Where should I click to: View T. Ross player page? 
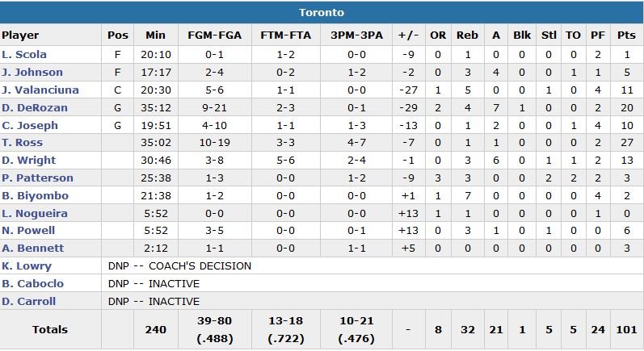(x=23, y=144)
